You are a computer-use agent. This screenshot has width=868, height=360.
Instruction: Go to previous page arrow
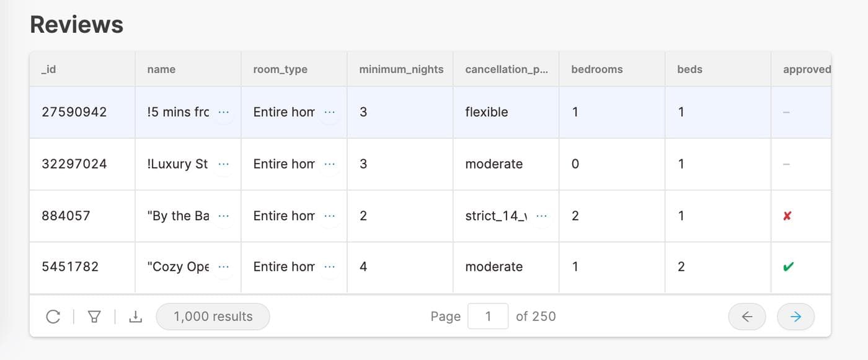[x=747, y=317]
